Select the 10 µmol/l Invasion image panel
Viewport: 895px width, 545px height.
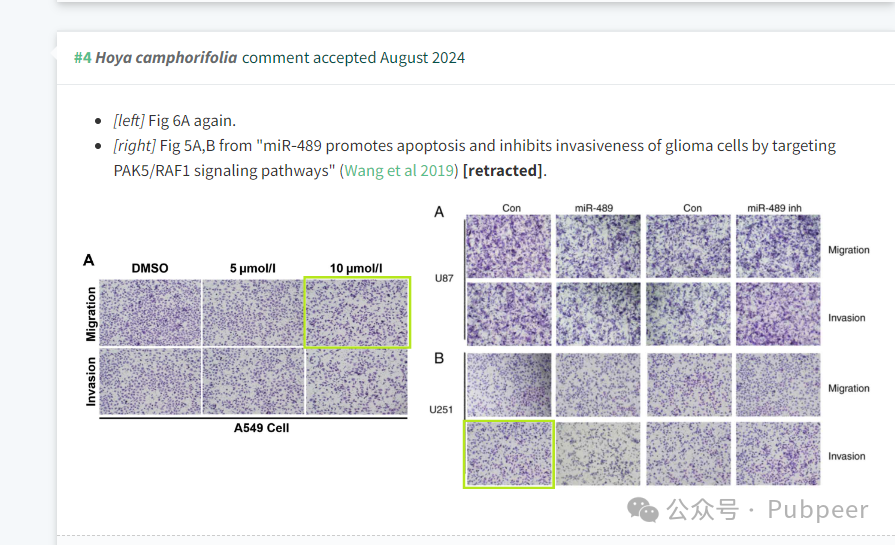pos(357,381)
